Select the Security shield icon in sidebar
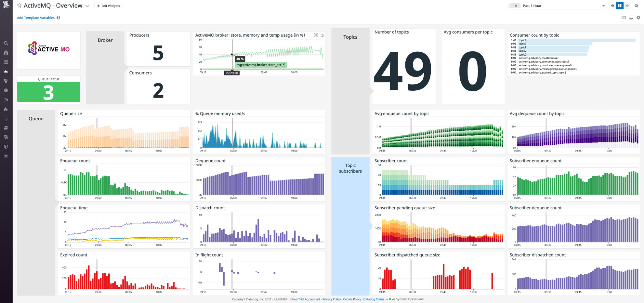This screenshot has height=303, width=644. 6,147
